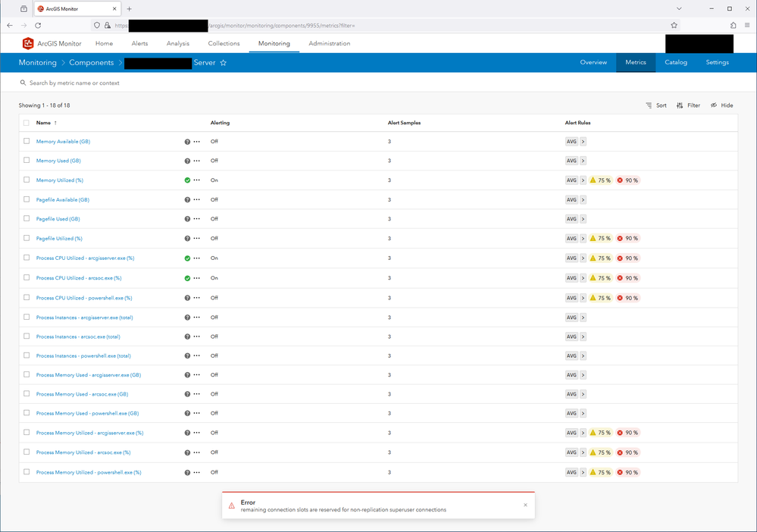
Task: Open more options for Memory Utilized (%)
Action: pyautogui.click(x=196, y=180)
